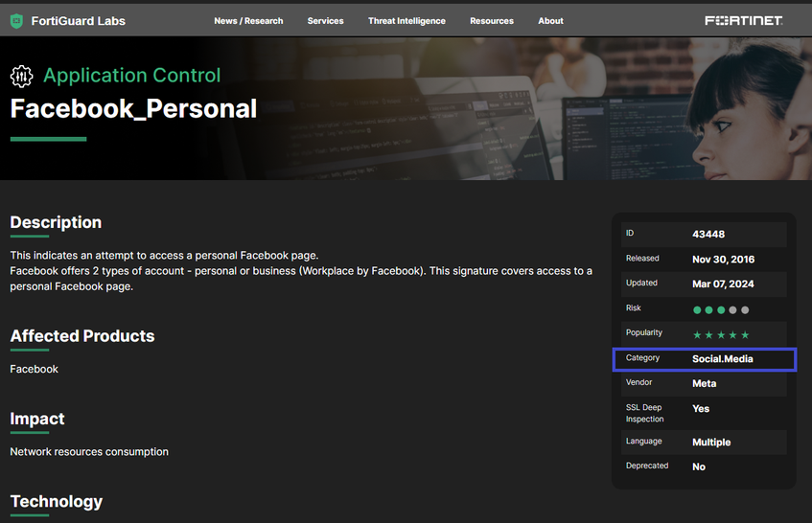Click the Popularity star rating
This screenshot has width=812, height=523.
pos(721,334)
